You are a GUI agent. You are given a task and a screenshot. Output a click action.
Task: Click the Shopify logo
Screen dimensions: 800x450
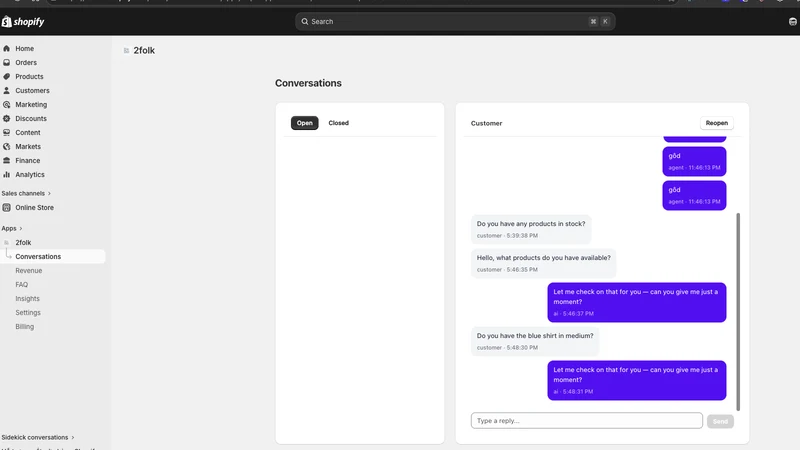[x=23, y=21]
